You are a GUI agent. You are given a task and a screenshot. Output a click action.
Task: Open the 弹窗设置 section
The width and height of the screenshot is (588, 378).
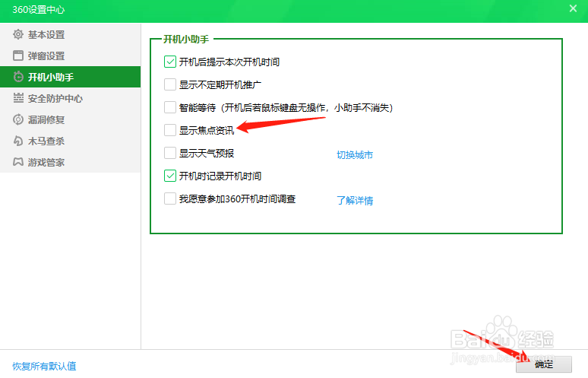click(x=71, y=56)
